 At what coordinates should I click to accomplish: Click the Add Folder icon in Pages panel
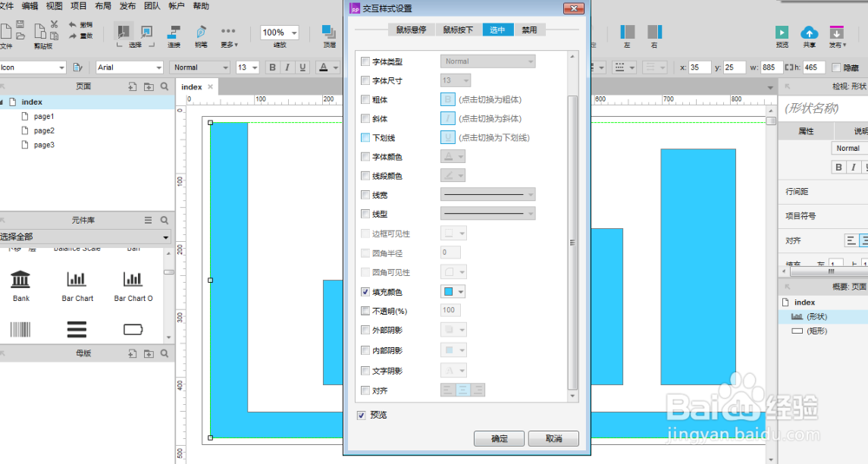click(148, 87)
